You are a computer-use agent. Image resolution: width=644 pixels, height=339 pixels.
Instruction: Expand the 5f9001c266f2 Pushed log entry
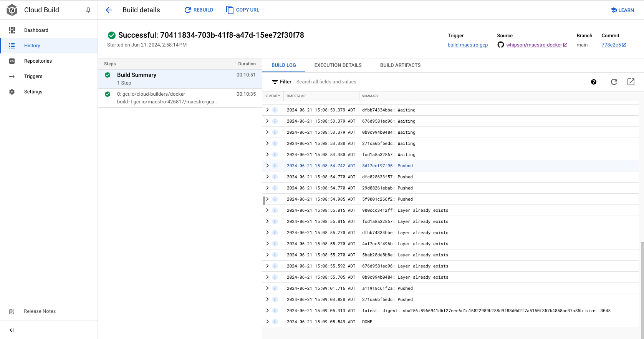[x=267, y=199]
